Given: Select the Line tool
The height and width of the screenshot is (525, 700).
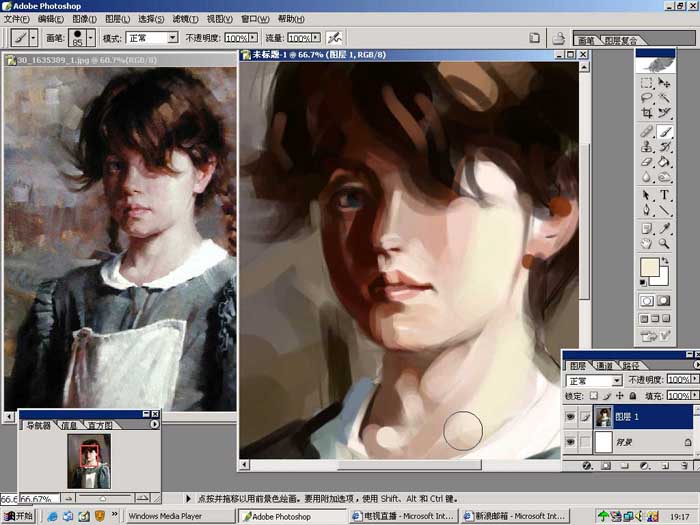Looking at the screenshot, I should pos(664,210).
